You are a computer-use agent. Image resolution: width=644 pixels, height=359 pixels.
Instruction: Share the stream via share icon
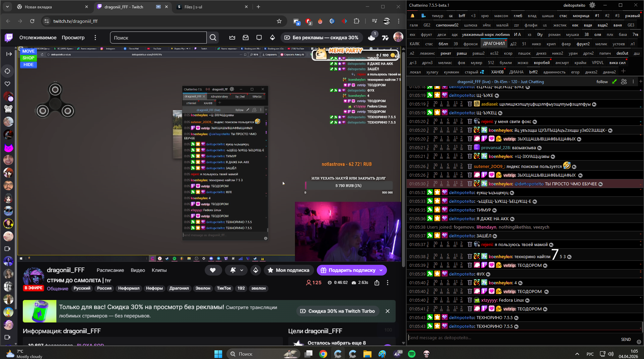click(x=377, y=283)
